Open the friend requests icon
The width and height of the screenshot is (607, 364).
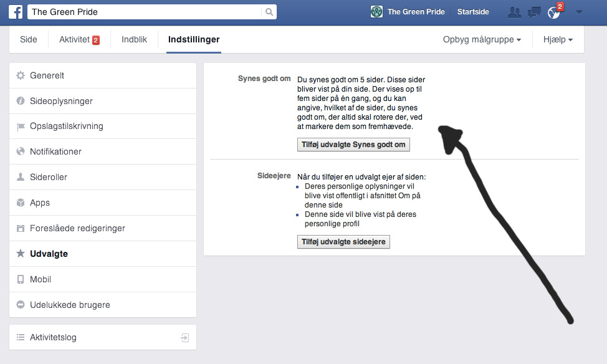coord(514,12)
